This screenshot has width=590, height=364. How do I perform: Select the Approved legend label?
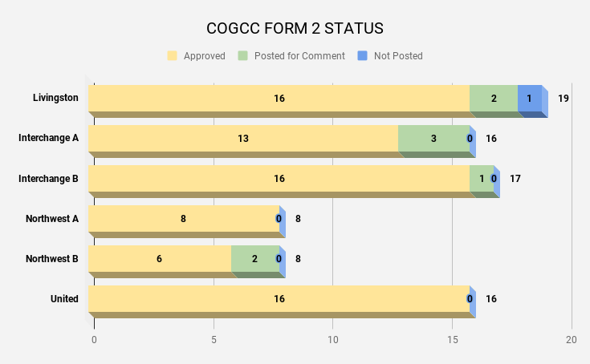pos(204,56)
